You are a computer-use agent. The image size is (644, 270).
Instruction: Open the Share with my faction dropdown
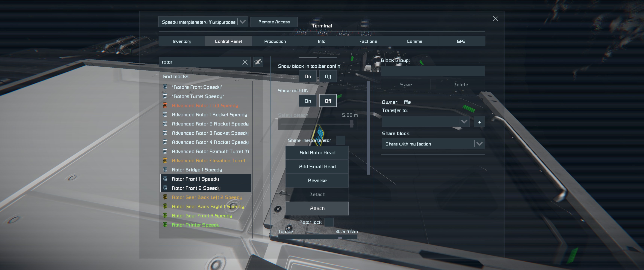pyautogui.click(x=479, y=144)
